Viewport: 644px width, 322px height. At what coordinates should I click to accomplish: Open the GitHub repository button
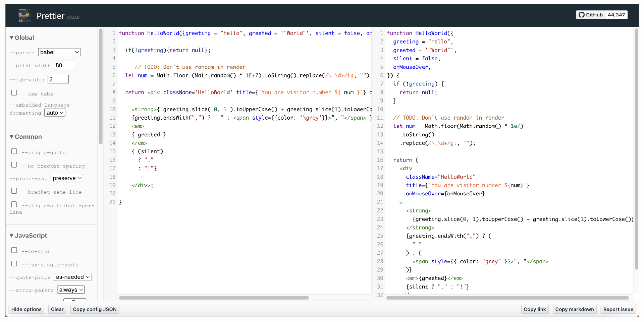590,15
